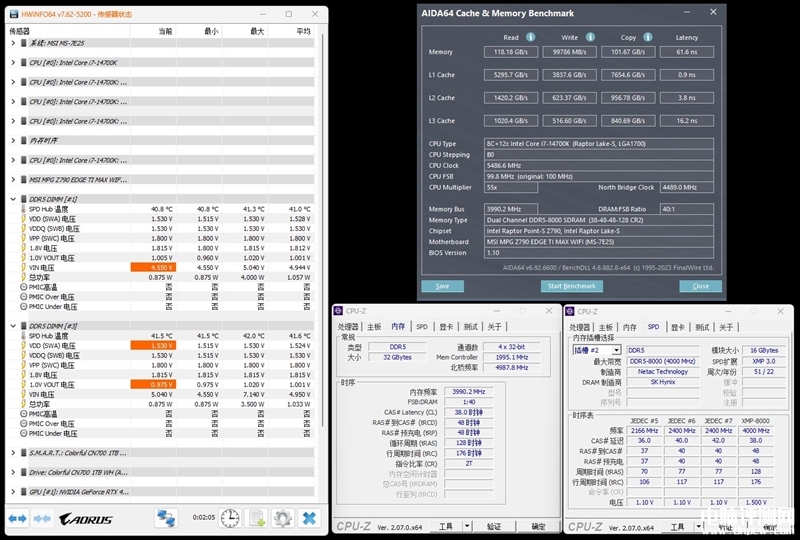Open 工具 dropdown arrow in right CPU-Z
Viewport: 800px width, 540px height.
(698, 526)
